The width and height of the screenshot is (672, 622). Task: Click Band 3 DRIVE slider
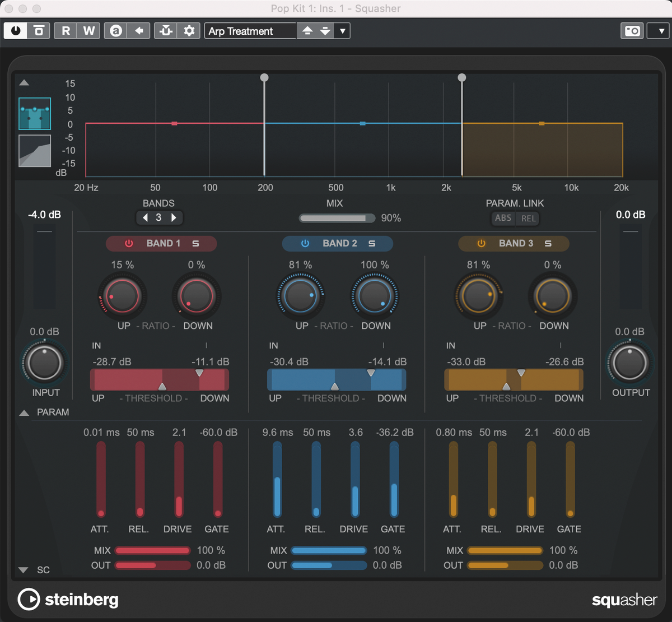point(531,480)
